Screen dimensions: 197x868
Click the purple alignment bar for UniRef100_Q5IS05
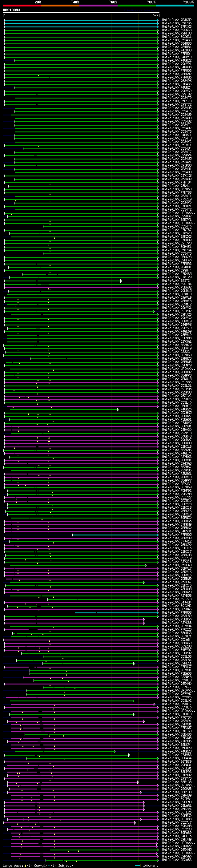[x=81, y=382]
